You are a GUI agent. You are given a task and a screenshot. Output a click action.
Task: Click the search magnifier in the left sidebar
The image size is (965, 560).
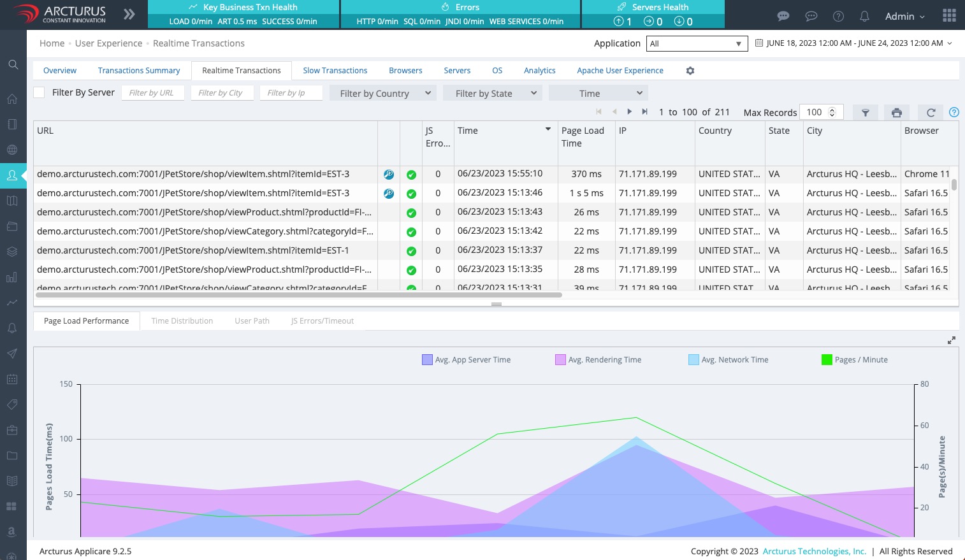13,64
